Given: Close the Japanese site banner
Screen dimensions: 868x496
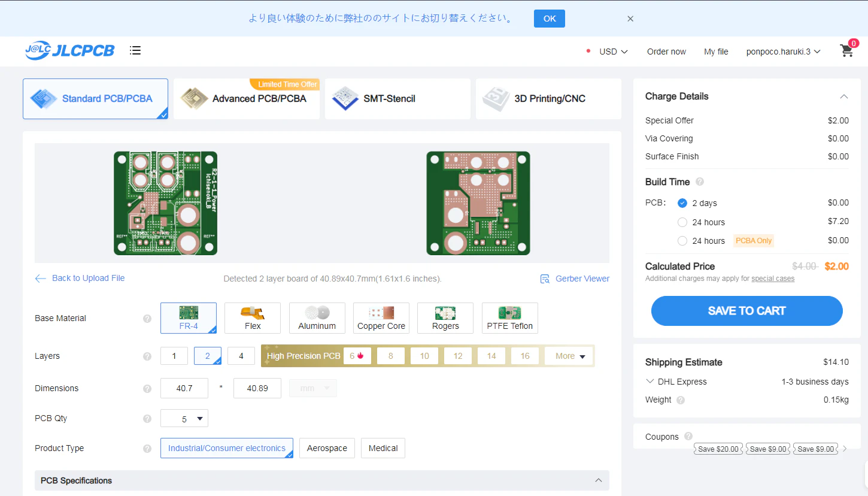Looking at the screenshot, I should [x=630, y=19].
